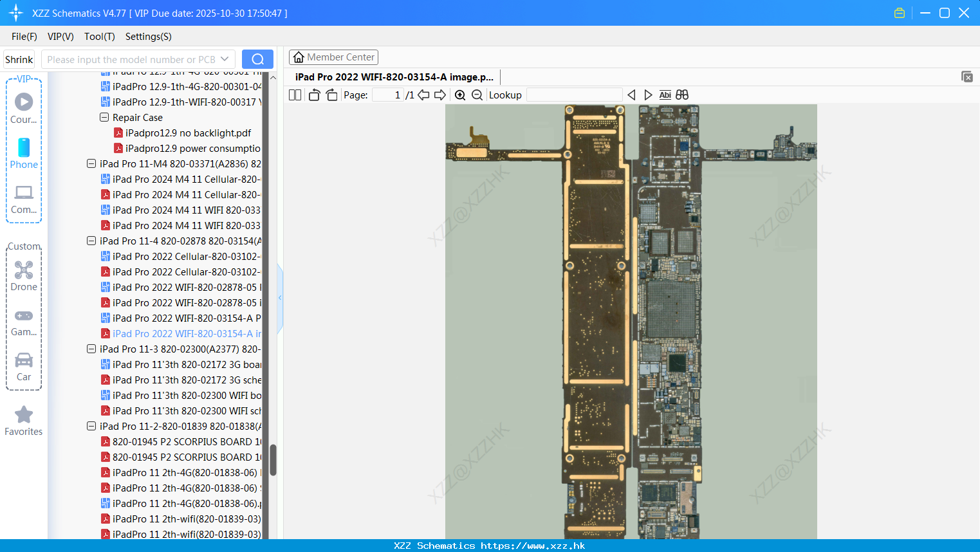
Task: Click the yellow shop bag icon in title bar
Action: coord(900,13)
